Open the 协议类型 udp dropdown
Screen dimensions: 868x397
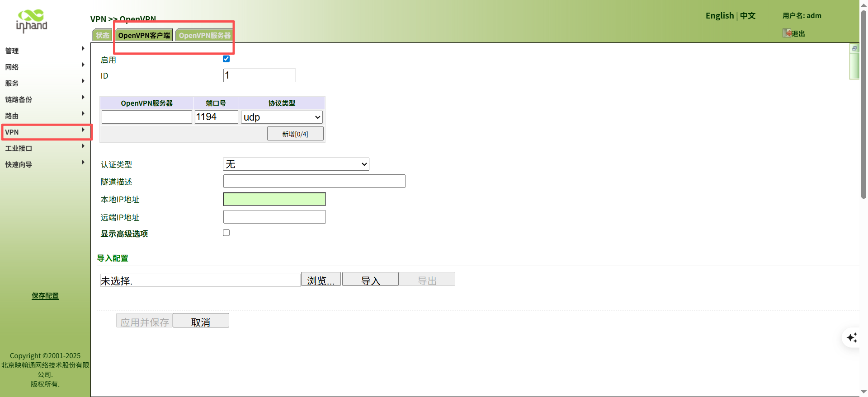[x=282, y=117]
